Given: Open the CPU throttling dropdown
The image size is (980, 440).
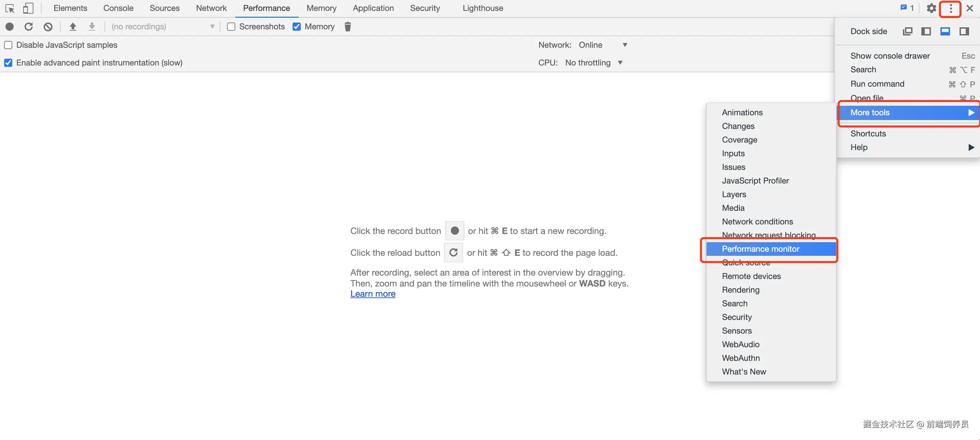Looking at the screenshot, I should 593,63.
